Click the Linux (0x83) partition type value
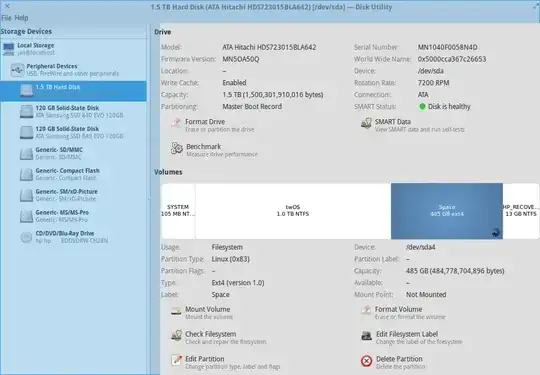The height and width of the screenshot is (375, 540). pos(231,259)
